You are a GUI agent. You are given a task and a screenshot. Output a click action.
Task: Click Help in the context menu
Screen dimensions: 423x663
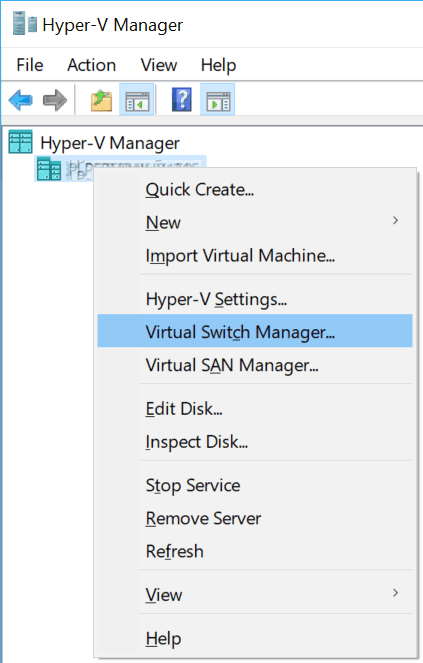pyautogui.click(x=255, y=638)
